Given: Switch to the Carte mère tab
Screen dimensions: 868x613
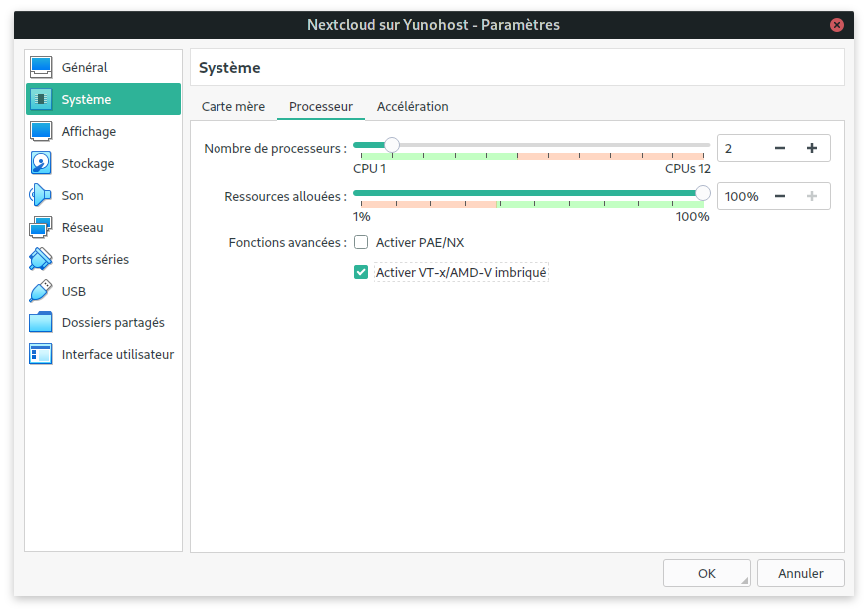Looking at the screenshot, I should [233, 106].
